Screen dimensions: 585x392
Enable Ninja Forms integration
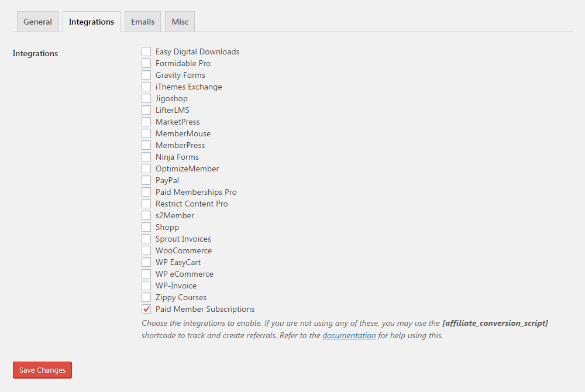click(146, 157)
